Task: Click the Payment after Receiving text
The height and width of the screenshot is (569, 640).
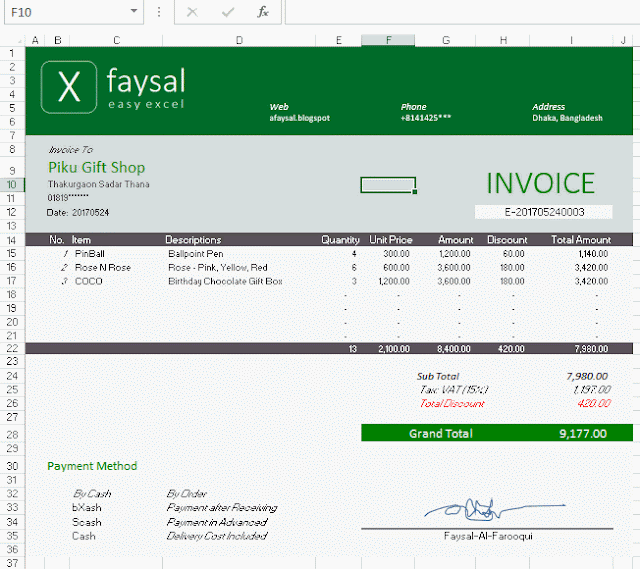Action: point(222,508)
